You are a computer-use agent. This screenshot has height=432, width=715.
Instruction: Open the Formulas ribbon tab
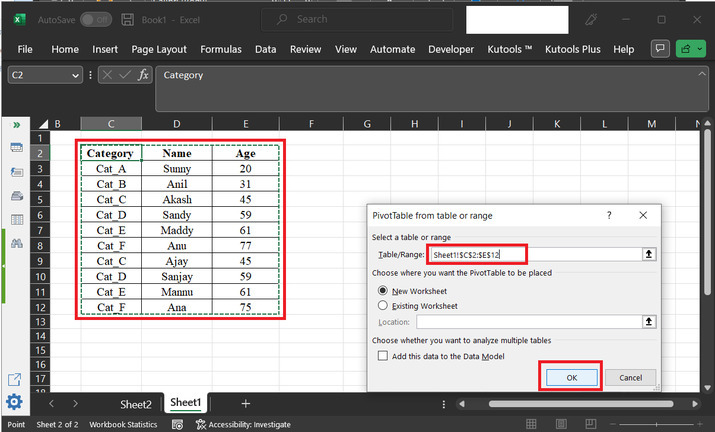220,49
